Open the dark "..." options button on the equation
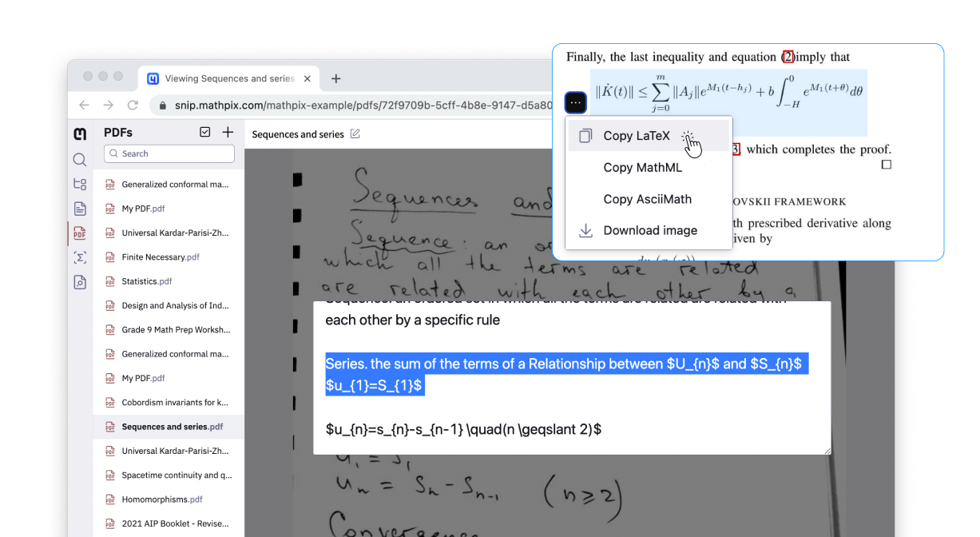Viewport: 980px width, 537px height. (x=575, y=102)
